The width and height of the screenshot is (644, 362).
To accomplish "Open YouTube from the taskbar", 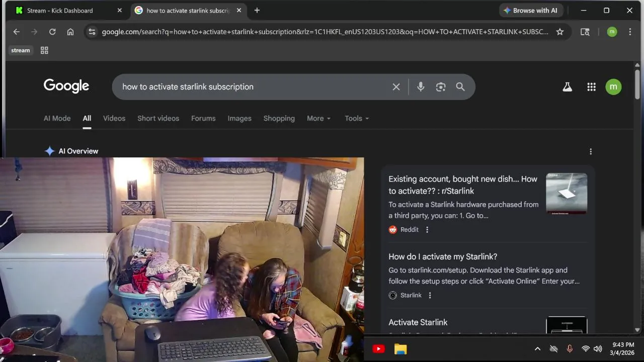I will point(378,349).
